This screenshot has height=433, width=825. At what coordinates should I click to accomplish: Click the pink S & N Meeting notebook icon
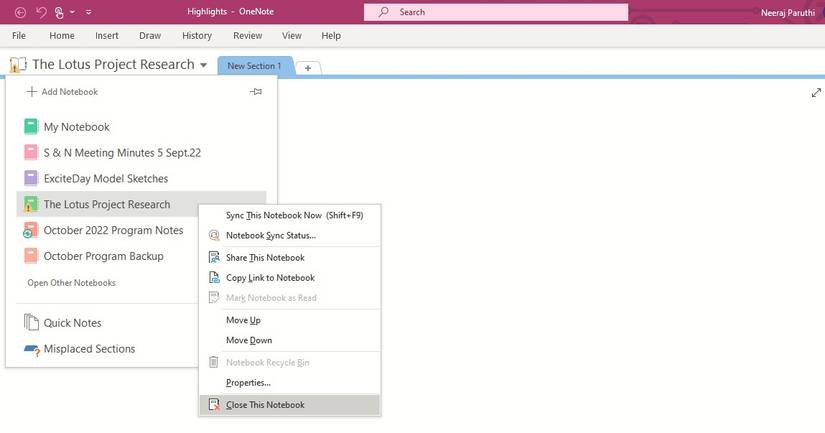[x=31, y=152]
